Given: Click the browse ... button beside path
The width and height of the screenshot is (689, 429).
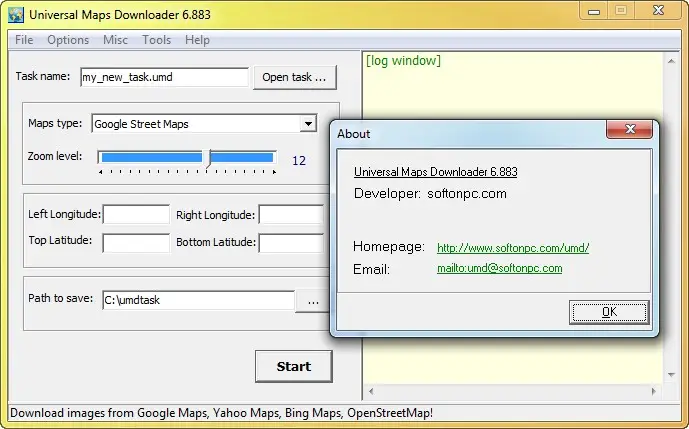Looking at the screenshot, I should point(313,301).
